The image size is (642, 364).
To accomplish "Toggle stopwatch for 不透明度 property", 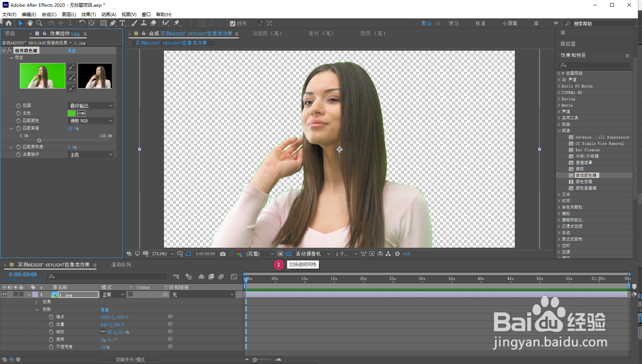I will [51, 347].
